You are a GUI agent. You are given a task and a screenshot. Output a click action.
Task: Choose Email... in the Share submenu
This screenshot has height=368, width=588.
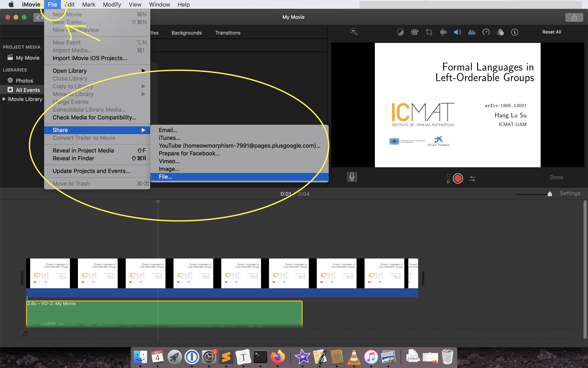click(x=239, y=130)
